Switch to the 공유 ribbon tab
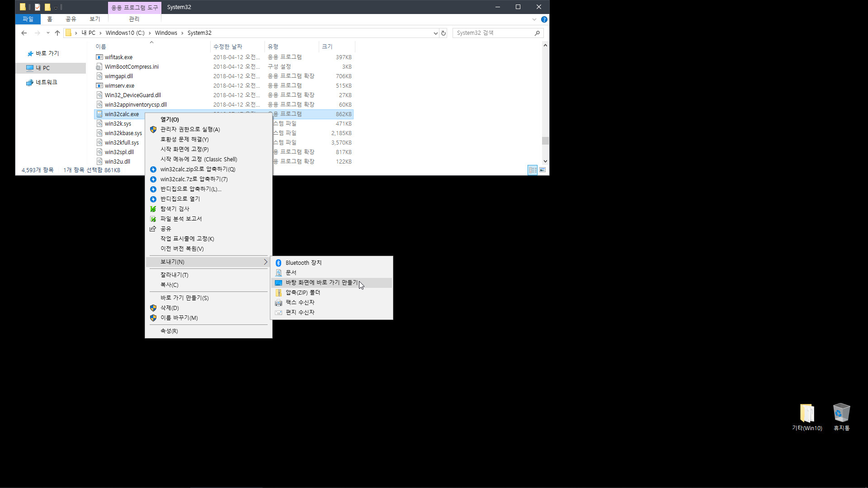 coord(71,19)
